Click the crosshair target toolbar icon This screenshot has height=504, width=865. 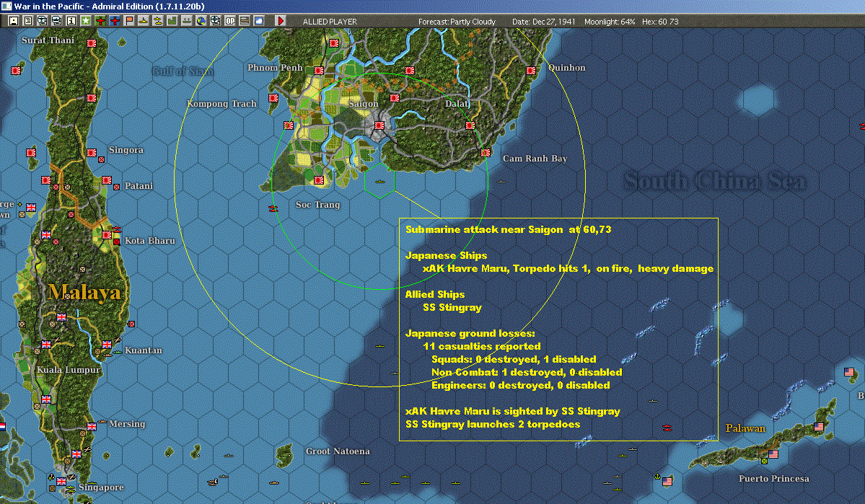pyautogui.click(x=215, y=21)
